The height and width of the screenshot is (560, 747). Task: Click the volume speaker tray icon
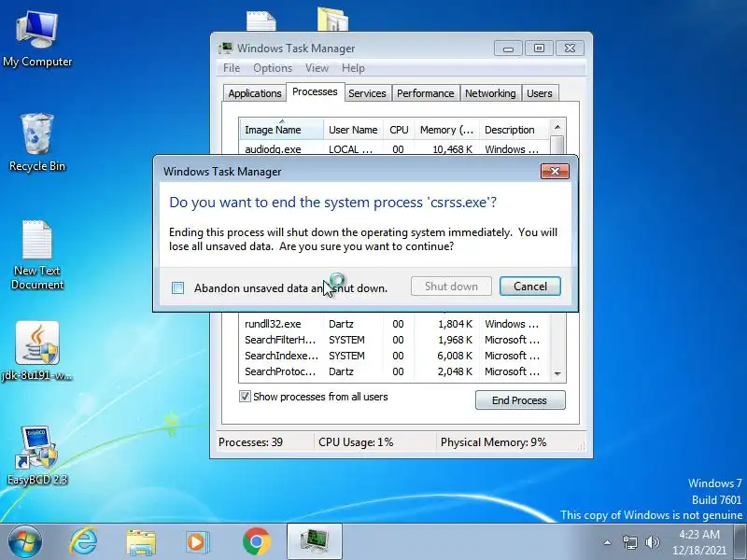click(652, 542)
